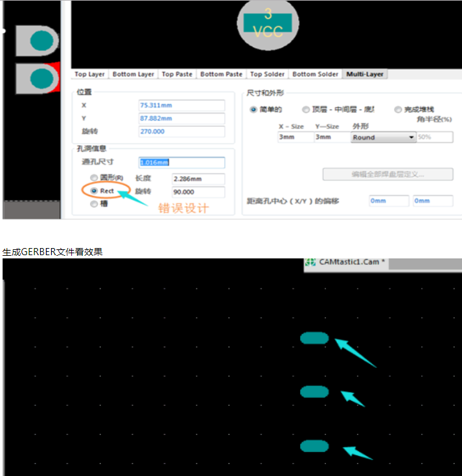Click the upper pad on left PCB strip
The width and height of the screenshot is (462, 476).
pos(41,41)
